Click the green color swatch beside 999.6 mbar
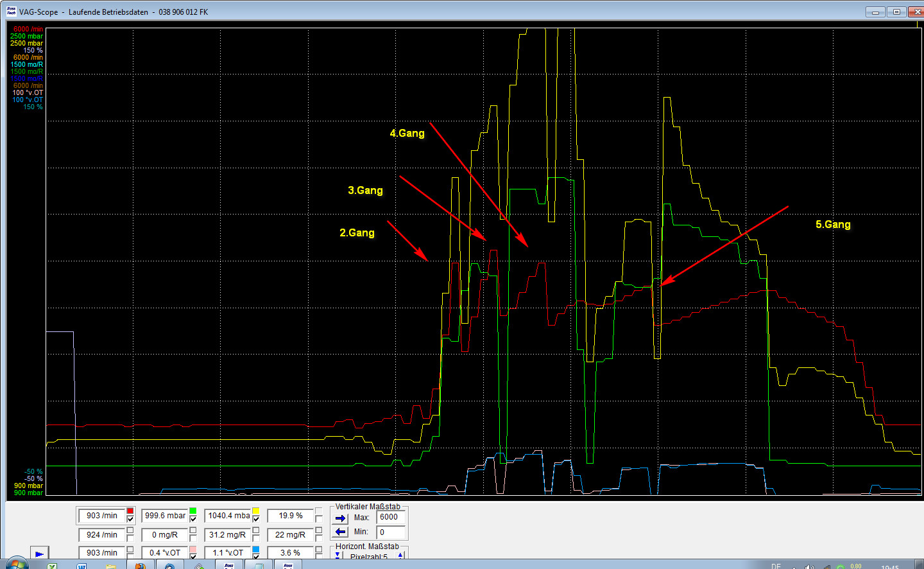 coord(193,511)
